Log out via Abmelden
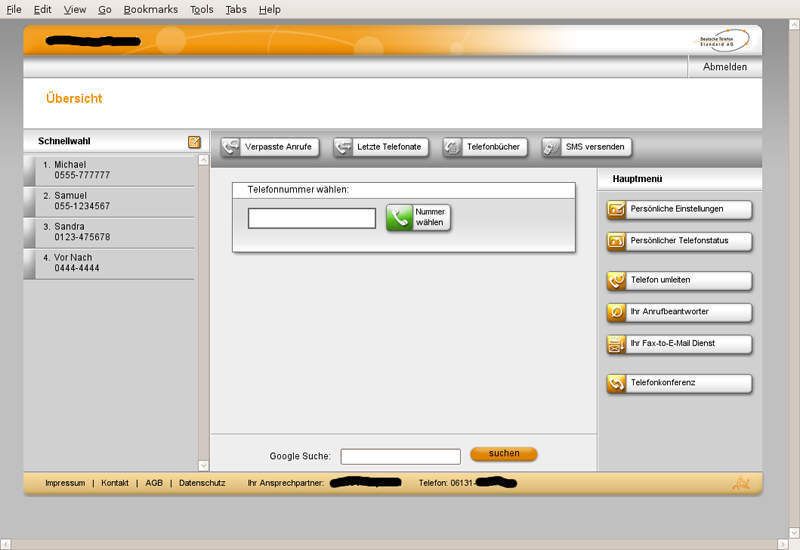This screenshot has height=550, width=800. [x=724, y=67]
